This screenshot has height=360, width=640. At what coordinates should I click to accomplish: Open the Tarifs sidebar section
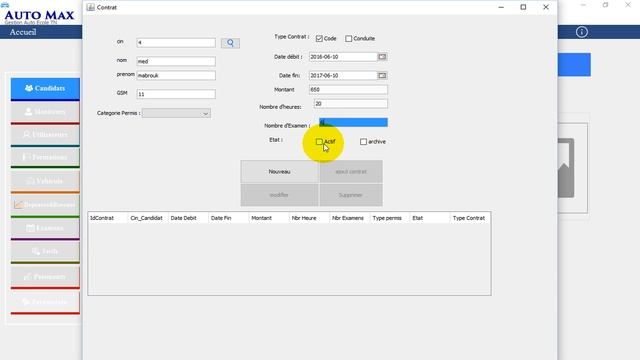tap(45, 251)
